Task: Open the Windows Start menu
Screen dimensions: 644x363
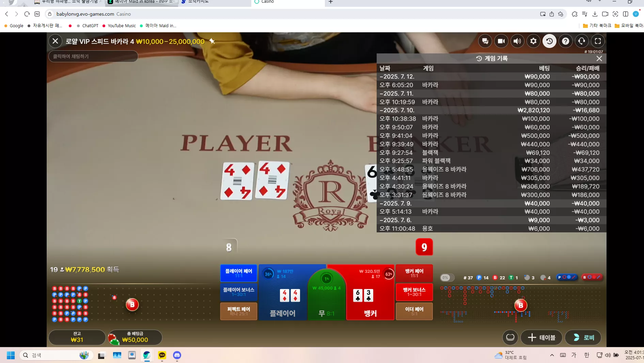Action: click(11, 355)
